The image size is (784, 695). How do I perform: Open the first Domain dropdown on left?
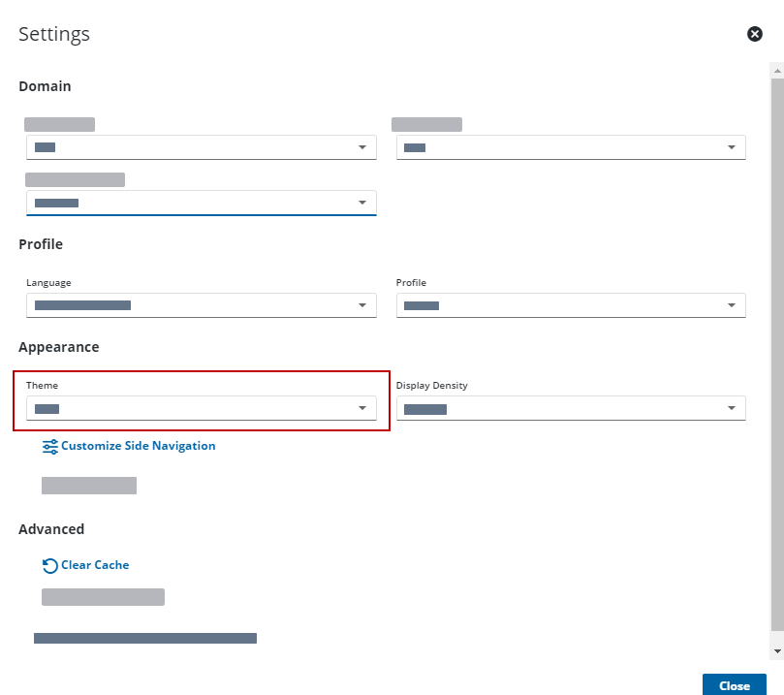(201, 147)
